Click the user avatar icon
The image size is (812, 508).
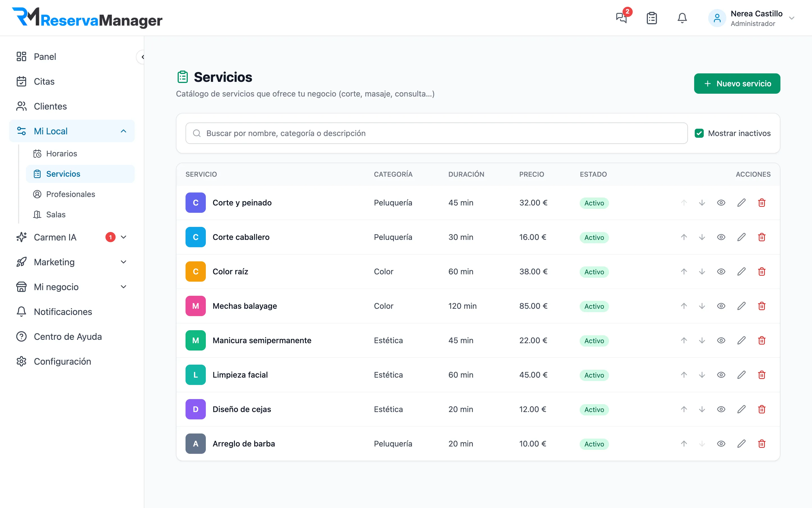717,18
